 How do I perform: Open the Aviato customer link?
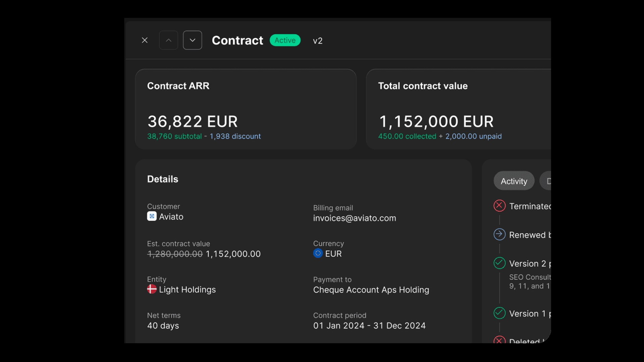click(171, 217)
